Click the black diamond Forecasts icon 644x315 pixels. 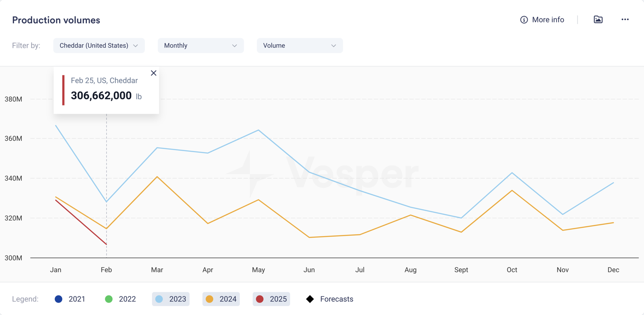coord(310,299)
